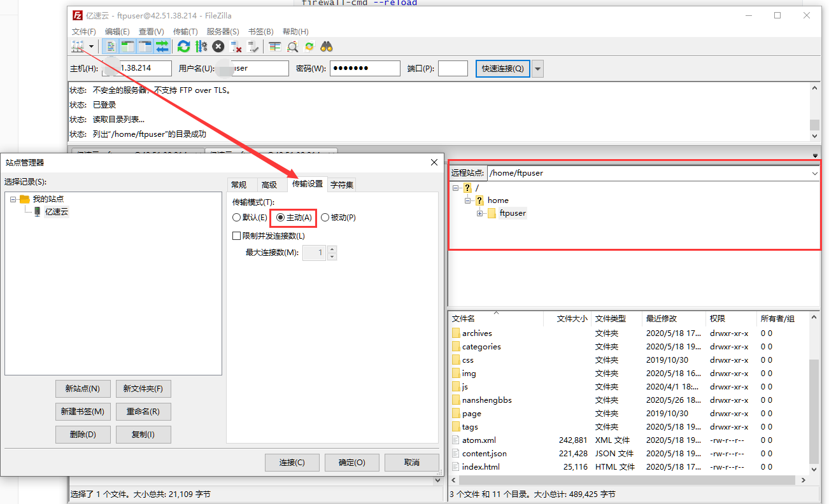Switch to the 高级 tab
This screenshot has width=829, height=504.
tap(269, 185)
